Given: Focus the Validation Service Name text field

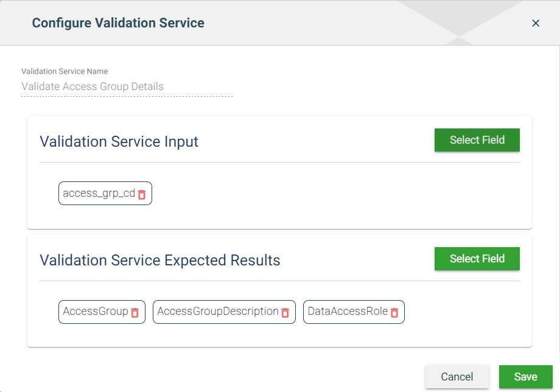Looking at the screenshot, I should [x=127, y=86].
